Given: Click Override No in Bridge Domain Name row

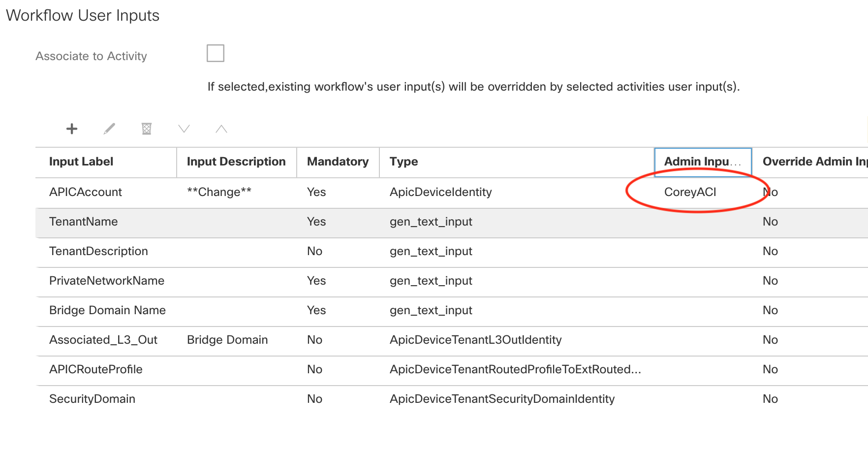Looking at the screenshot, I should click(x=770, y=310).
